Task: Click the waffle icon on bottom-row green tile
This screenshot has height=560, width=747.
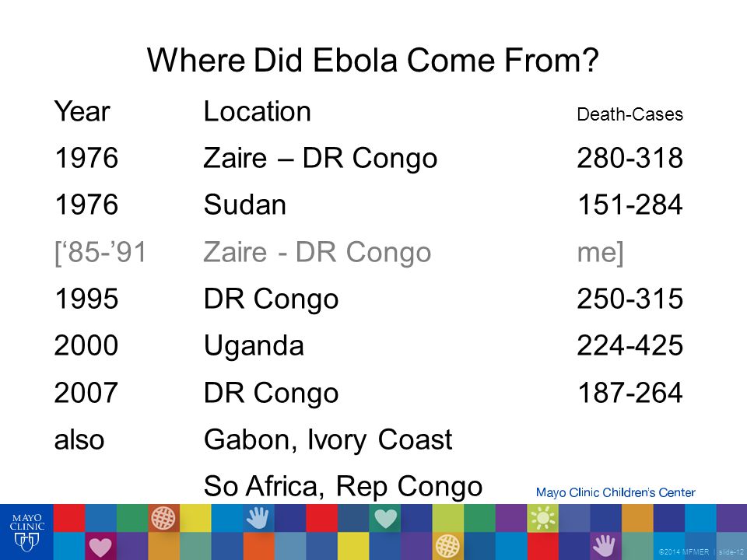Action: click(x=447, y=546)
